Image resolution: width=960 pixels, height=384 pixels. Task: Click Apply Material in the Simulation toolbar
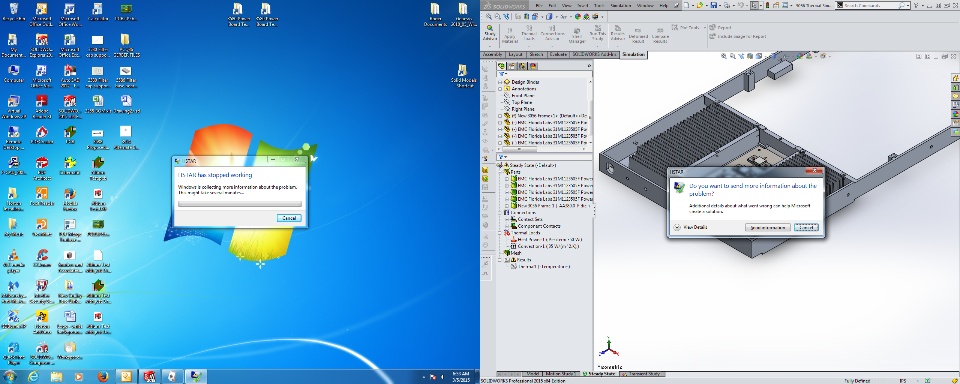coord(509,36)
